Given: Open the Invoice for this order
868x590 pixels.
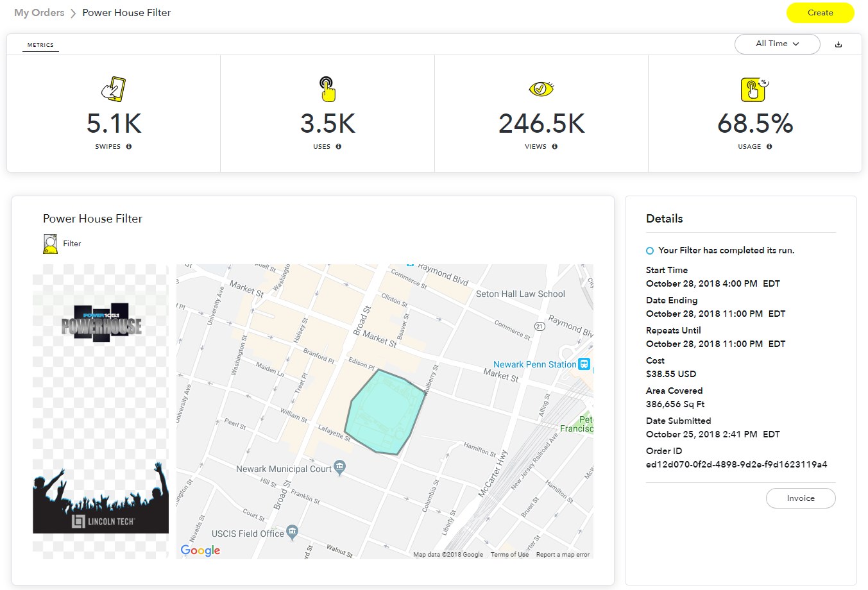Looking at the screenshot, I should 801,498.
